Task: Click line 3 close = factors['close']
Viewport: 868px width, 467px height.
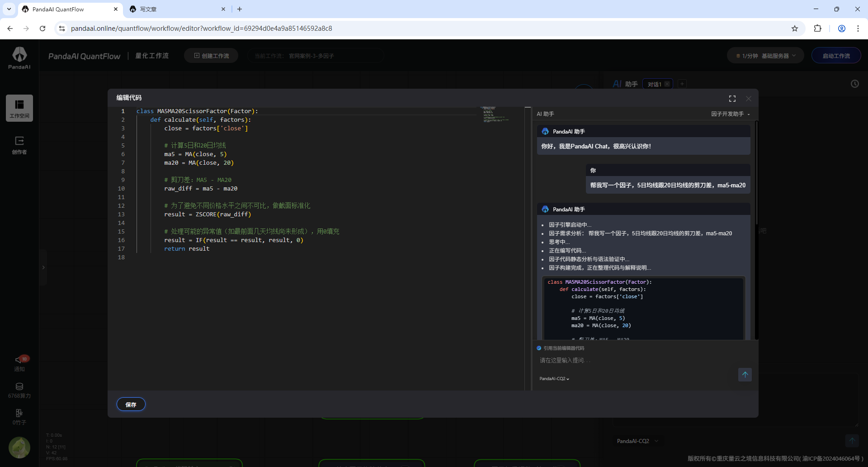Action: (x=206, y=129)
